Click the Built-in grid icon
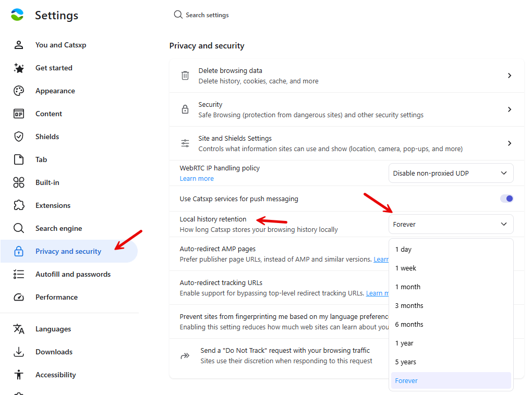This screenshot has height=395, width=532. click(19, 182)
